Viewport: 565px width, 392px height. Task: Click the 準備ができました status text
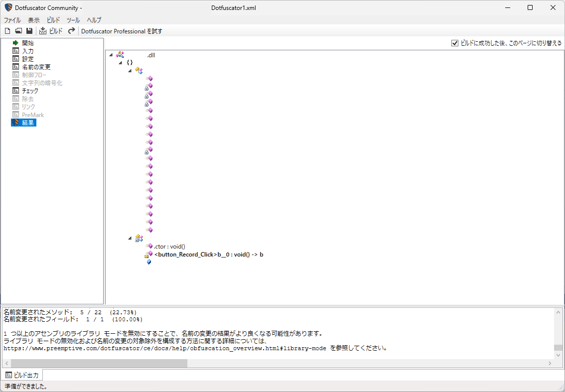25,387
